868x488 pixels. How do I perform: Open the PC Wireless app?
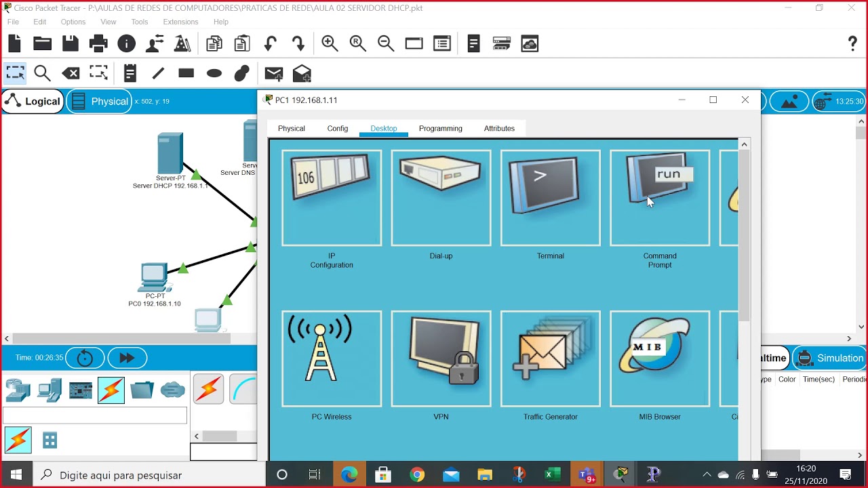[332, 359]
